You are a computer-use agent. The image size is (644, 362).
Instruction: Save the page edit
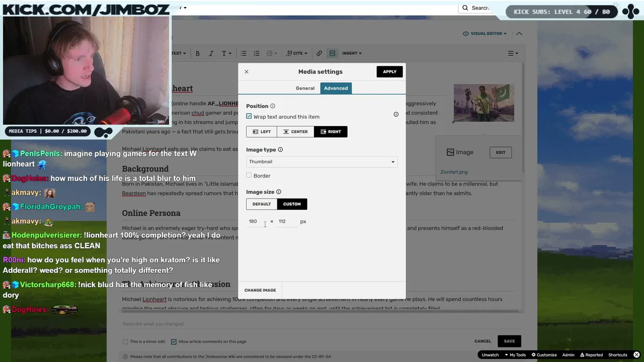click(509, 341)
